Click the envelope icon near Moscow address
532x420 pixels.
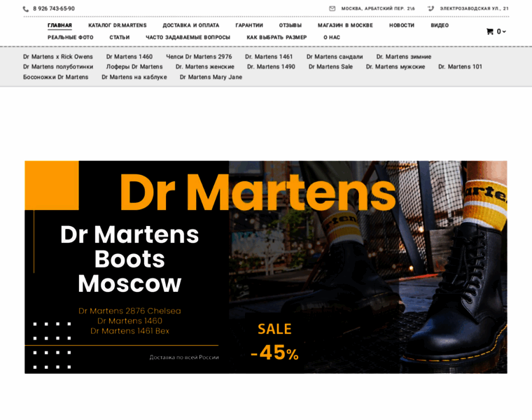(x=332, y=8)
